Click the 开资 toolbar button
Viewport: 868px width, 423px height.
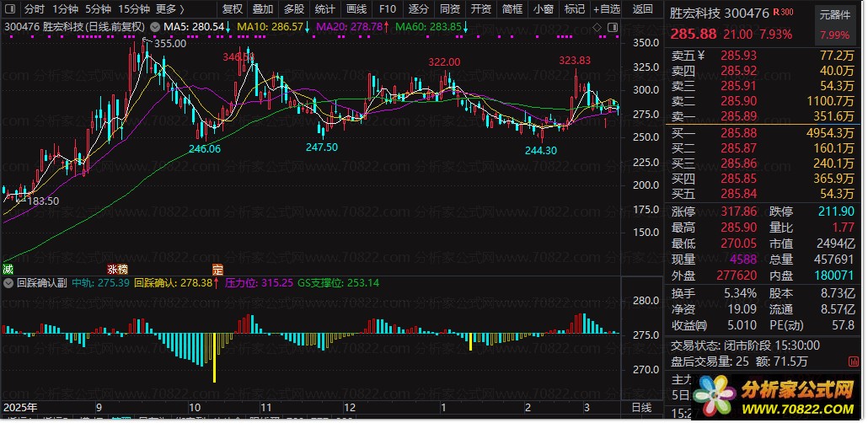[481, 9]
